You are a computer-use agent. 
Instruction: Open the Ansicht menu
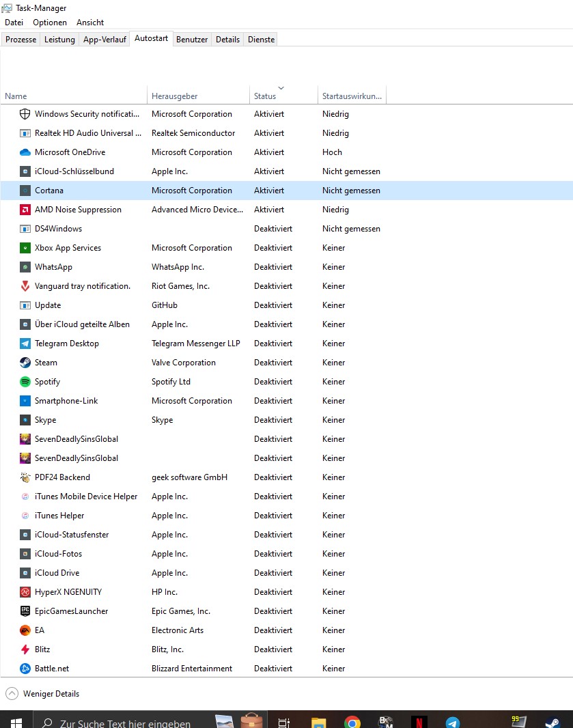pos(89,22)
